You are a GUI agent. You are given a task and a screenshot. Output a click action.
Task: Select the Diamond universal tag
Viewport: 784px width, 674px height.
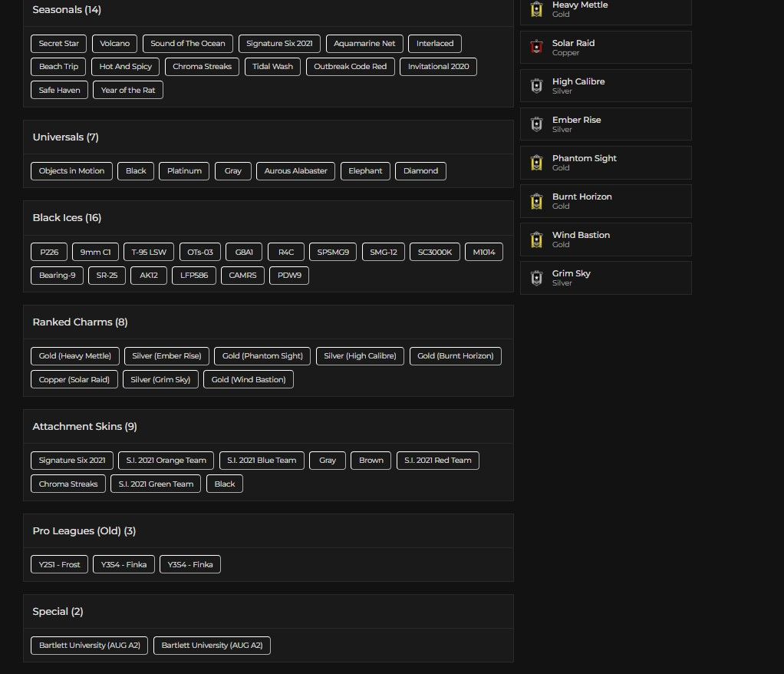coord(420,171)
